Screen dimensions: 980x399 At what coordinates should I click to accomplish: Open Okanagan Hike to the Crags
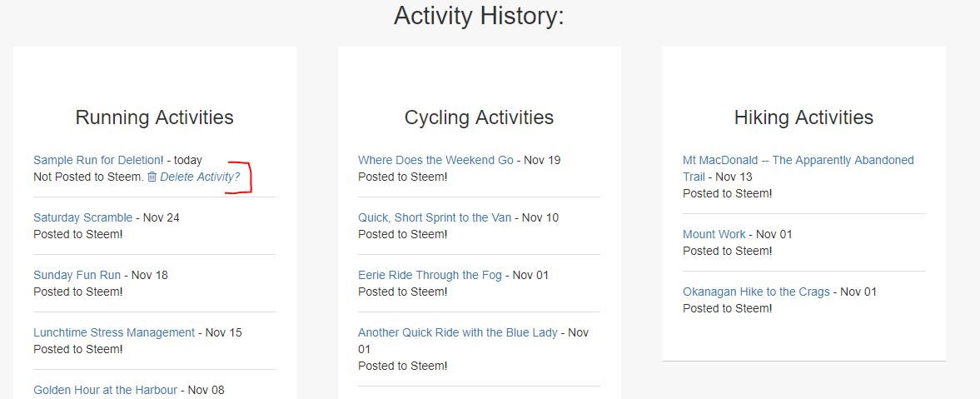[x=756, y=292]
